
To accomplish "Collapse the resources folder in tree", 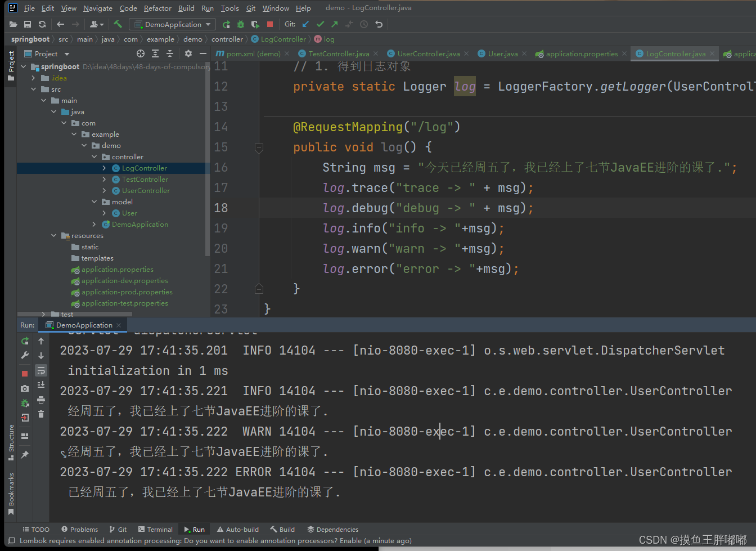I will click(54, 236).
